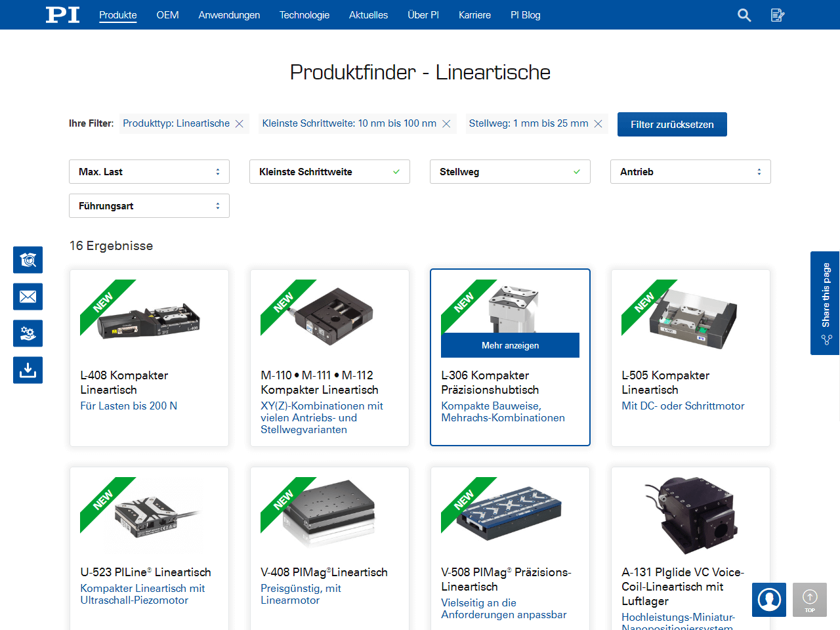Open the notepad icon in header

(778, 15)
